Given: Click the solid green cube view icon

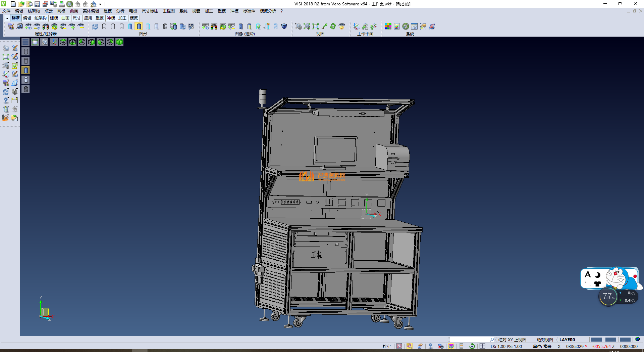Looking at the screenshot, I should click(119, 42).
